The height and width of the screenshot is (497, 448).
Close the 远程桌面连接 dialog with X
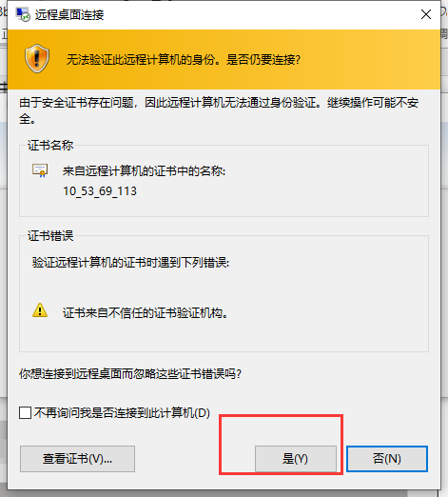pos(426,14)
